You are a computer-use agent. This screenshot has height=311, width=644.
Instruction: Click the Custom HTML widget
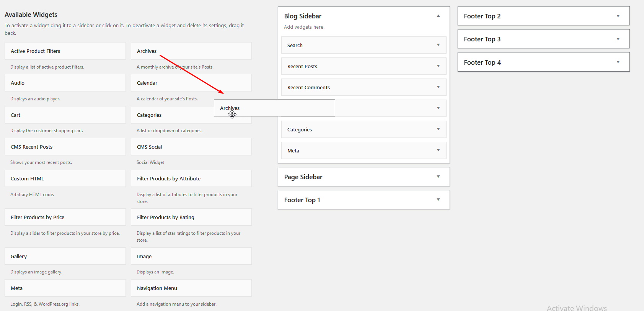pos(65,178)
